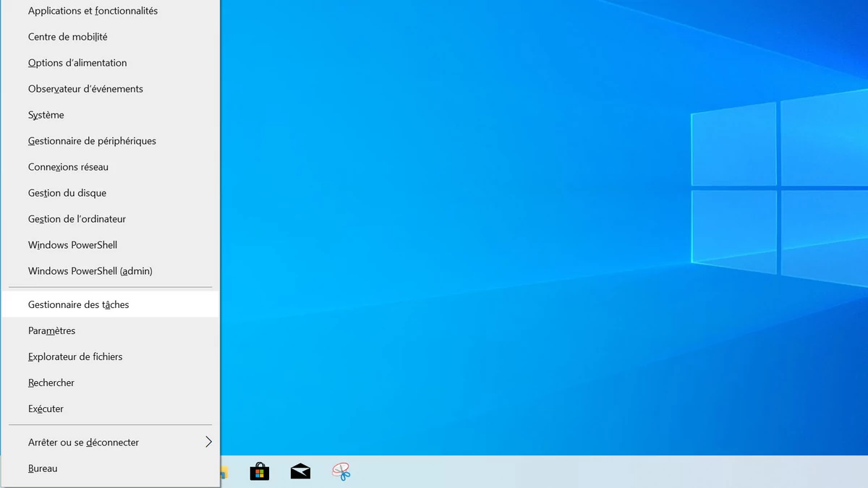The width and height of the screenshot is (868, 488).
Task: Click the desktop wallpaper area
Action: tap(542, 217)
